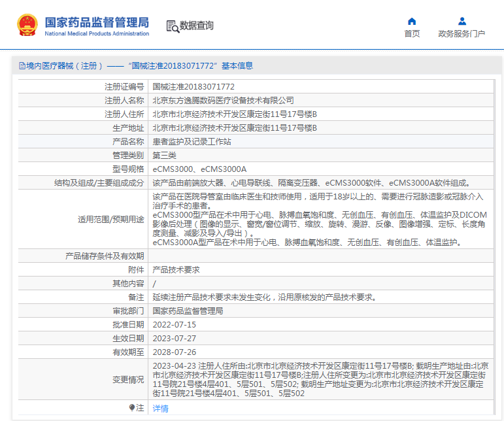Click the 型号规格 label

(x=128, y=169)
